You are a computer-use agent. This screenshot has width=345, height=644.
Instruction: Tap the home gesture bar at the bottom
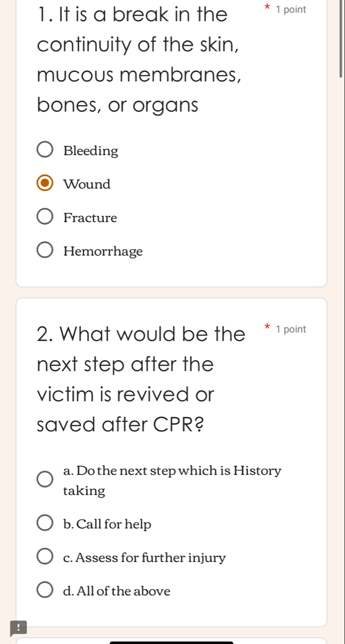[171, 643]
